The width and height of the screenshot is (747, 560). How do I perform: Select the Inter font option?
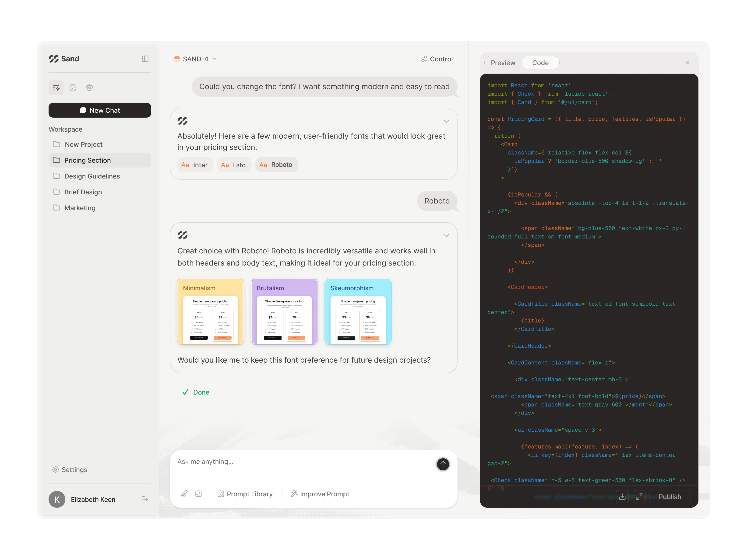[195, 165]
